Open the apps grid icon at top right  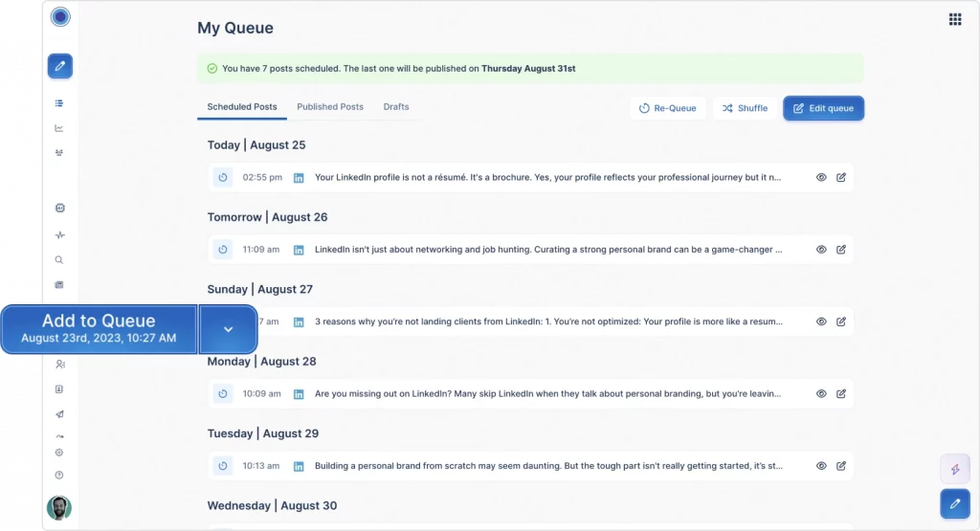(955, 19)
